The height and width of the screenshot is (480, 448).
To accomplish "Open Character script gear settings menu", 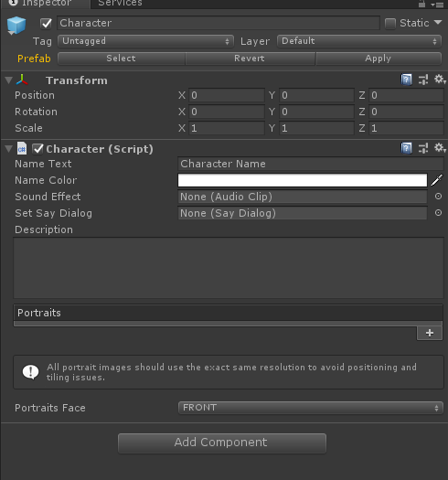I will (440, 148).
